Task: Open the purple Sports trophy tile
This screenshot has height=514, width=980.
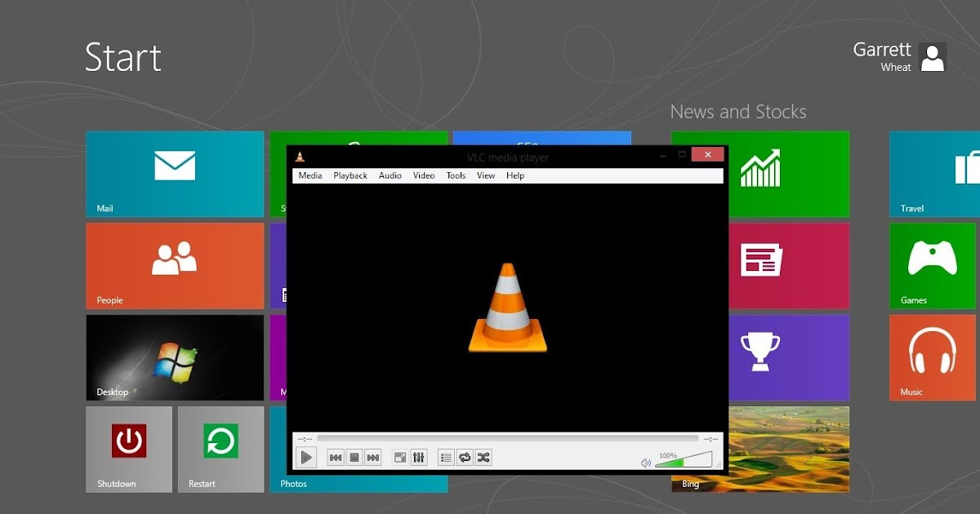Action: [x=788, y=357]
